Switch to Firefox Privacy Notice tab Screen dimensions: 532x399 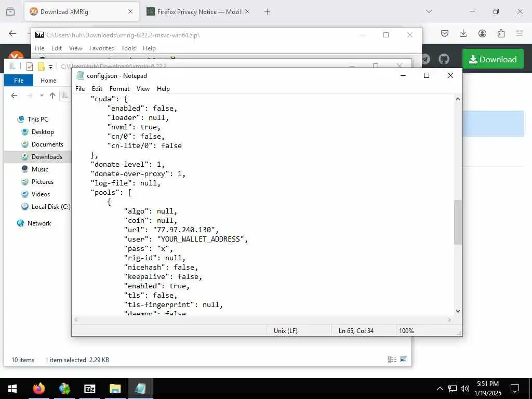pyautogui.click(x=198, y=12)
